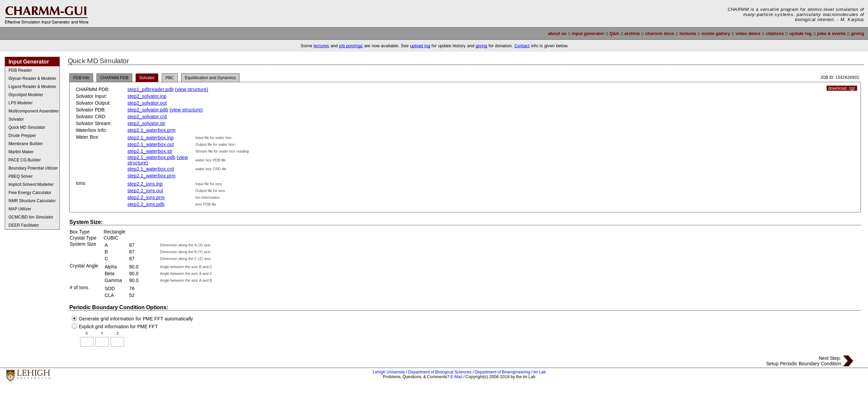Open Martini Maker in sidebar
The height and width of the screenshot is (404, 868).
point(21,152)
